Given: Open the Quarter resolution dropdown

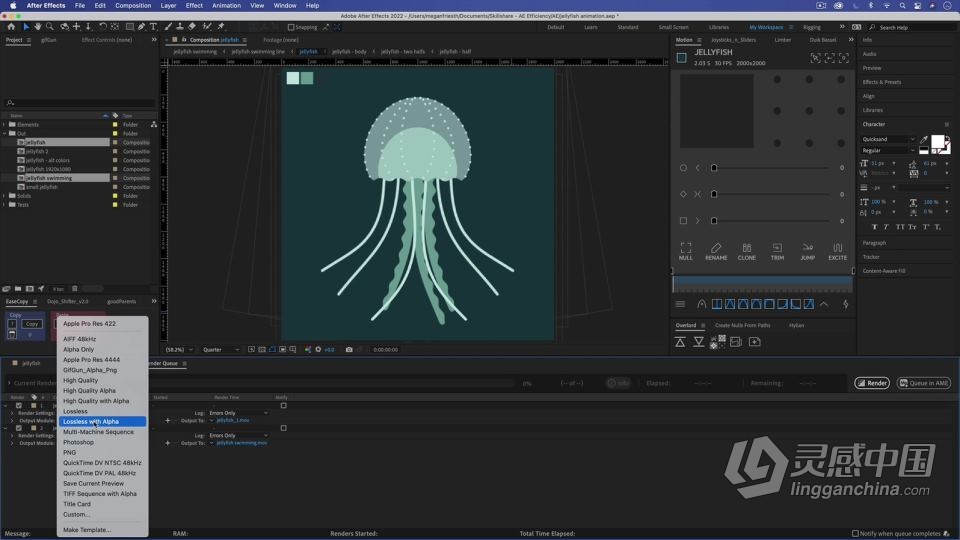Looking at the screenshot, I should 220,350.
